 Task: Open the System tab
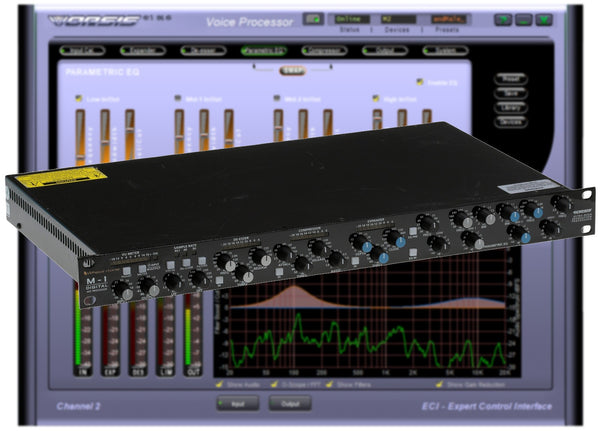pyautogui.click(x=445, y=51)
